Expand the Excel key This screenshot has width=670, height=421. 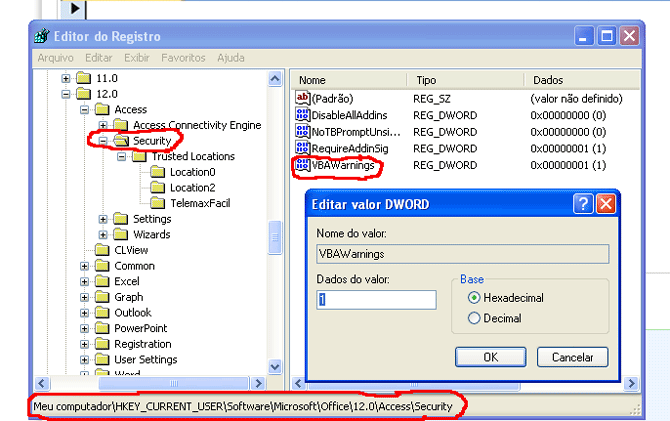click(x=85, y=282)
